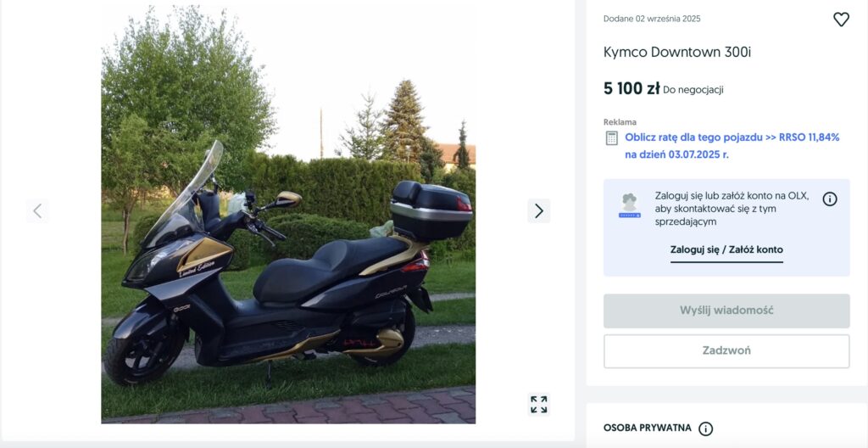Open 'Oblicz ratę dla tego pojazdu' link
The width and height of the screenshot is (868, 448).
pos(732,146)
